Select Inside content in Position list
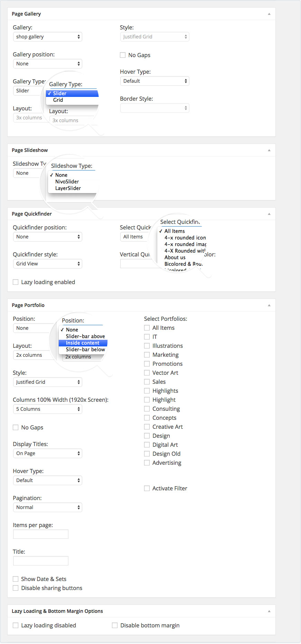This screenshot has width=301, height=644. [83, 343]
